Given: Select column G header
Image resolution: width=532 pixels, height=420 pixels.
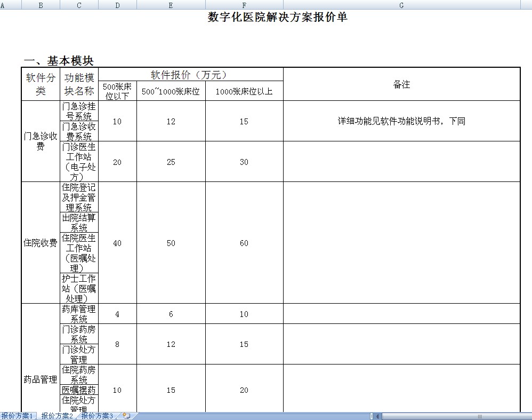Looking at the screenshot, I should (x=401, y=5).
